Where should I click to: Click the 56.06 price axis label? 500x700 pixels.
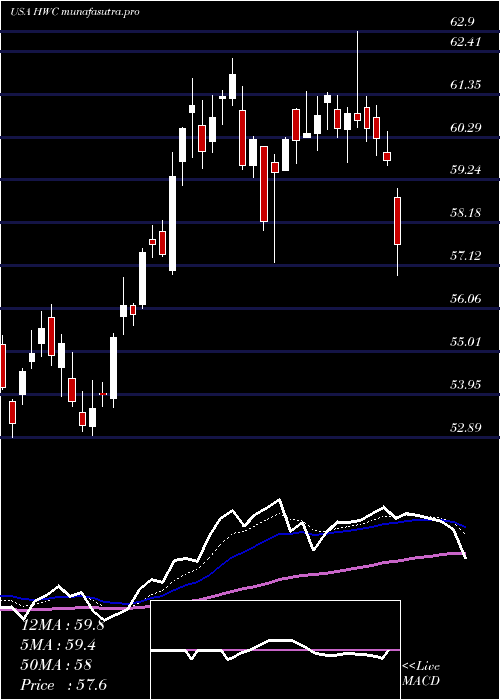click(466, 299)
